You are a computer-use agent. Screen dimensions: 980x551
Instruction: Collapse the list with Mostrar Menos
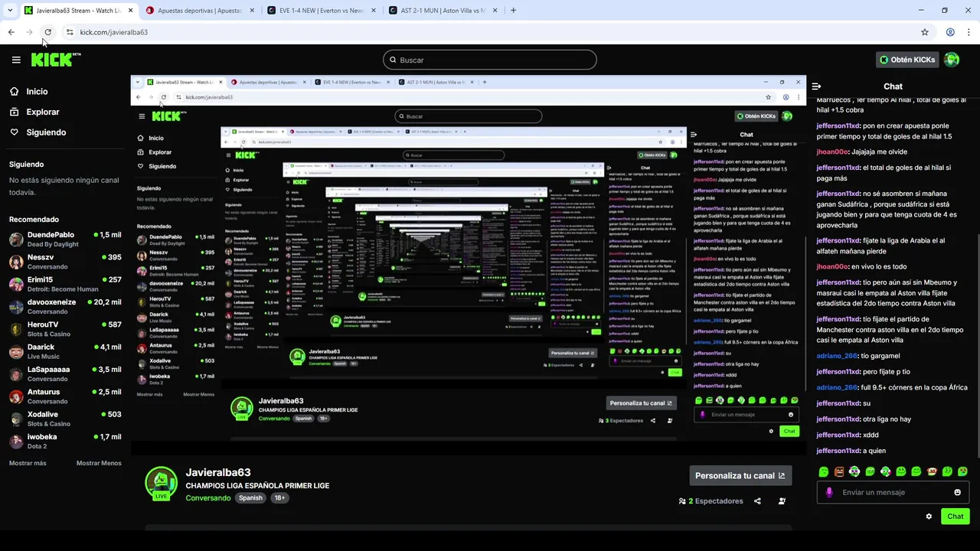coord(99,463)
